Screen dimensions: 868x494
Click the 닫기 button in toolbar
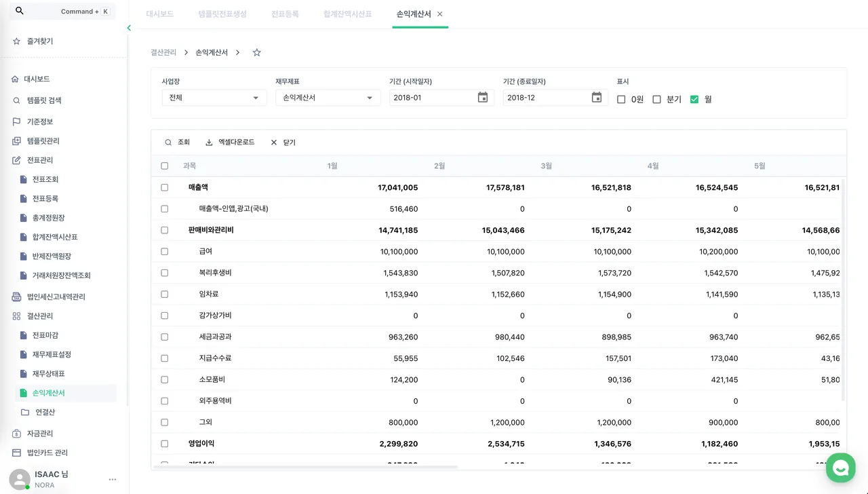point(283,142)
